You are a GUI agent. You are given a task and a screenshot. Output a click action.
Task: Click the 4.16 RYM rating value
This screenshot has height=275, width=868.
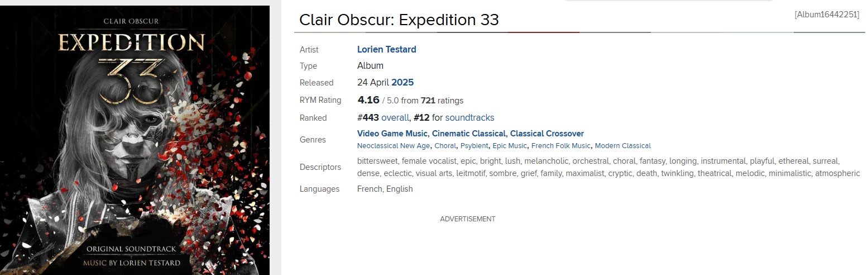pos(368,100)
